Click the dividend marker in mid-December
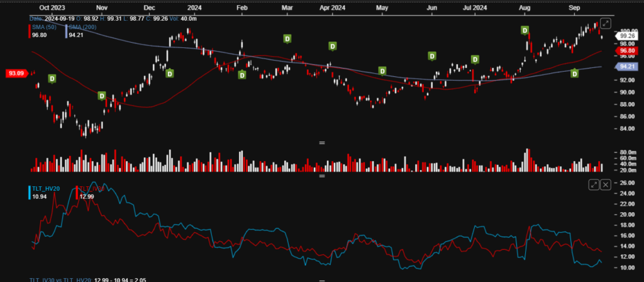 click(x=169, y=73)
